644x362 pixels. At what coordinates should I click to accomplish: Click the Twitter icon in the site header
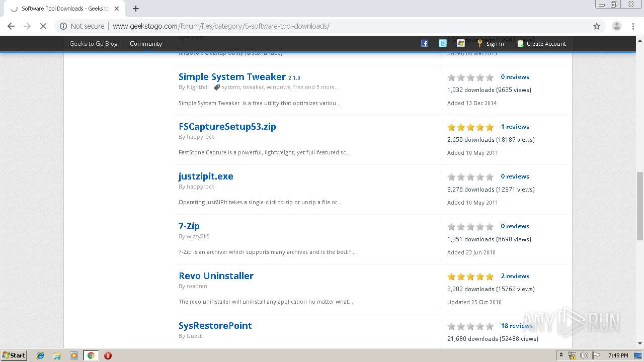(443, 43)
